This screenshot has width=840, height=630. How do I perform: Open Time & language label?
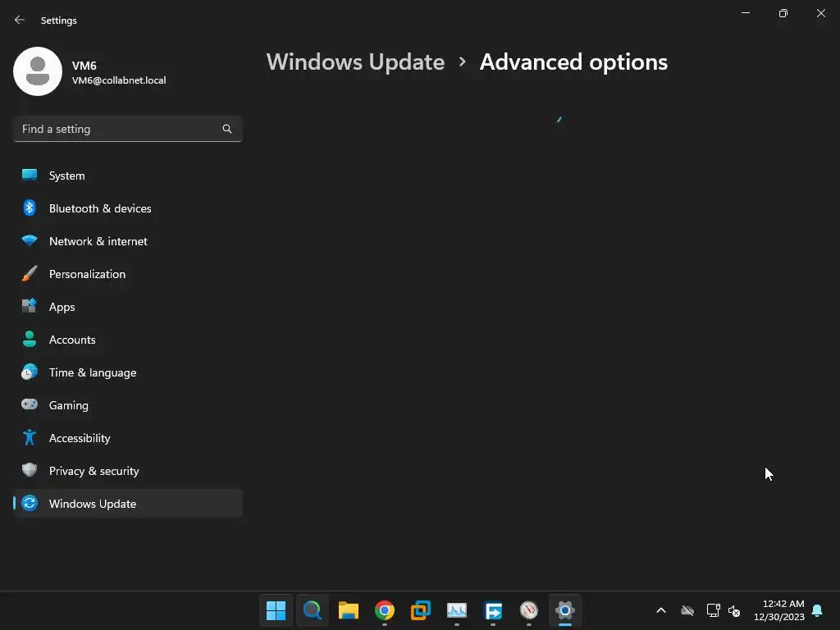[x=93, y=372]
